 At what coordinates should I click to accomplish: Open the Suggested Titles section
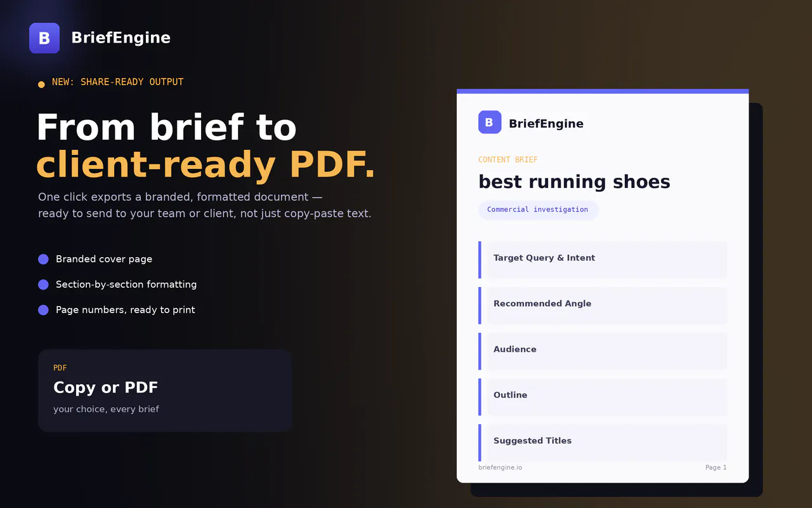coord(603,443)
